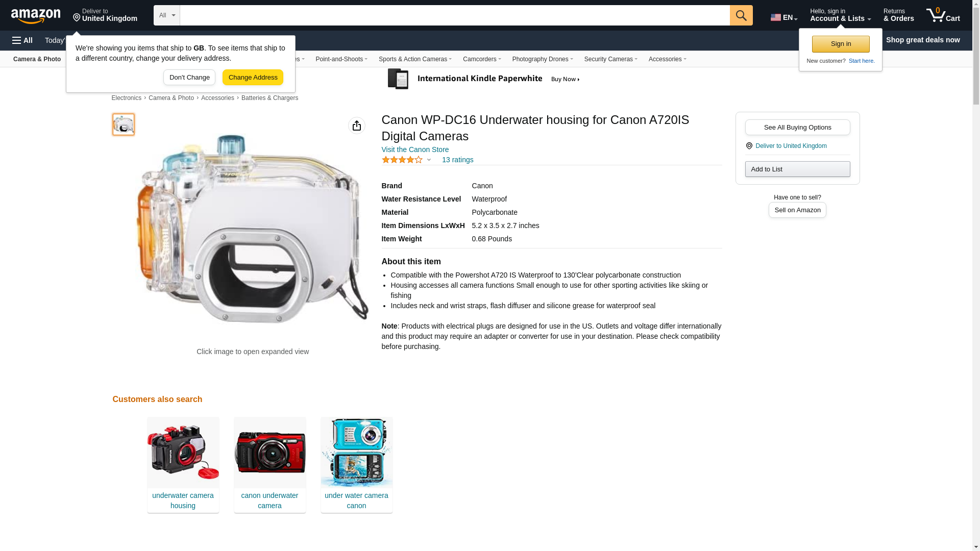Click the search input field
Screen dimensions: 980x551
click(455, 15)
